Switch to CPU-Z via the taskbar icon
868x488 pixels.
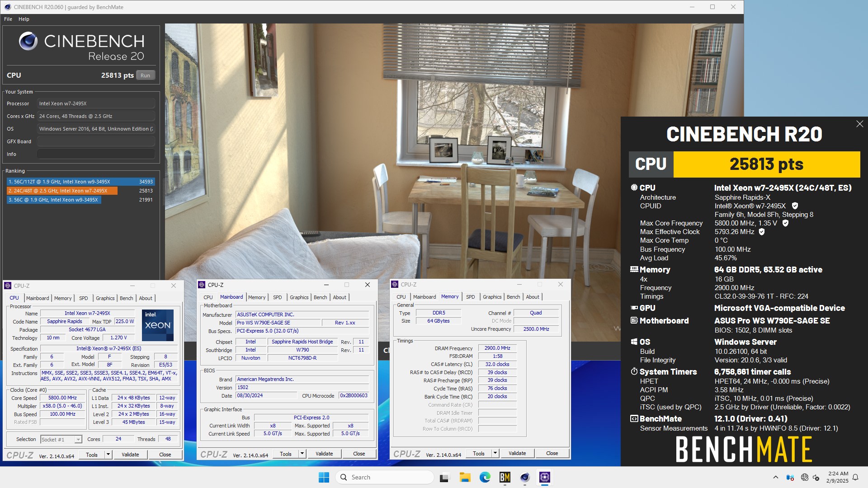pyautogui.click(x=544, y=477)
